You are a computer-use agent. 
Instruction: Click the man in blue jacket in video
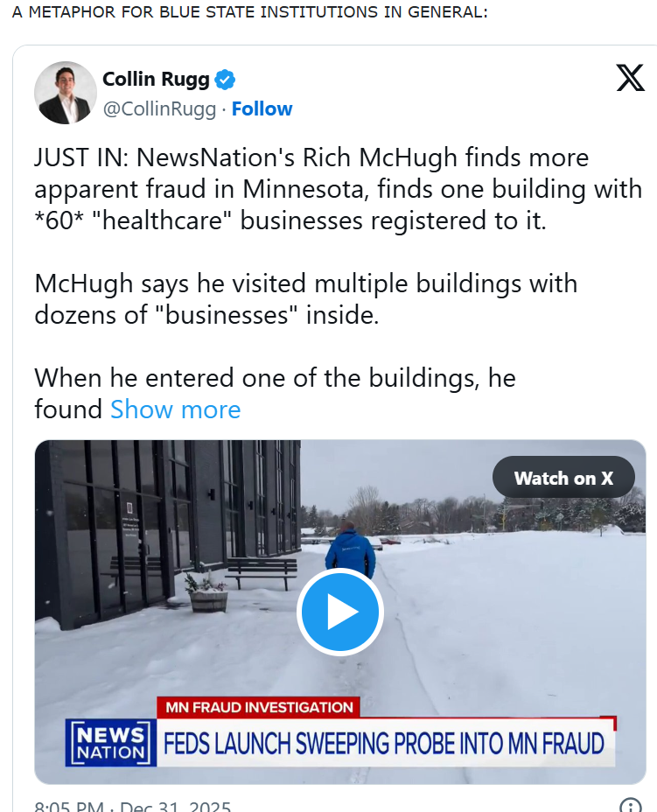(x=349, y=549)
